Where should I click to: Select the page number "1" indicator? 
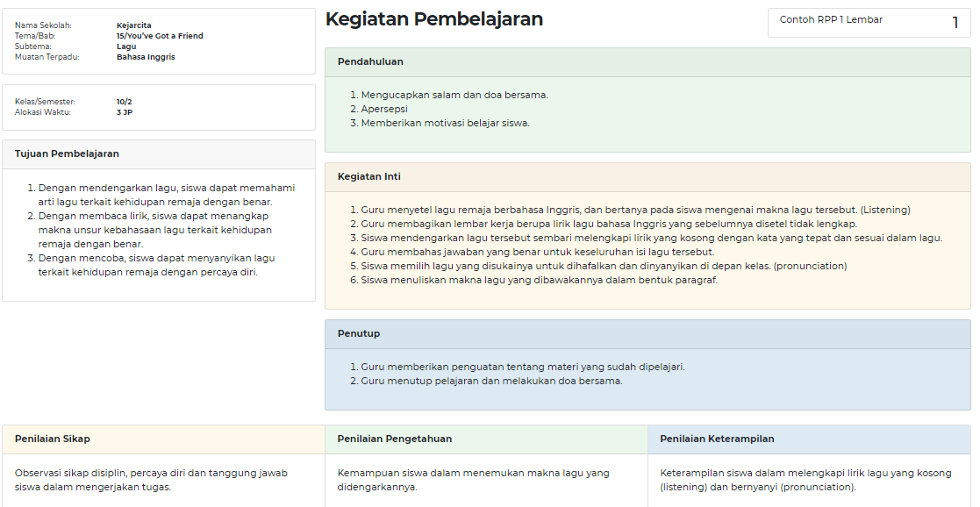(955, 22)
